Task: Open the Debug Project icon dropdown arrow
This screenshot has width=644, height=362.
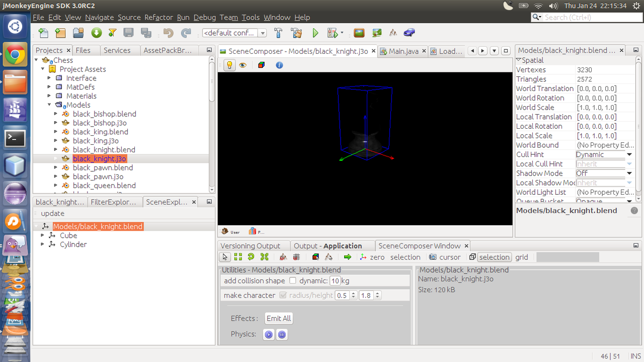Action: click(x=342, y=33)
